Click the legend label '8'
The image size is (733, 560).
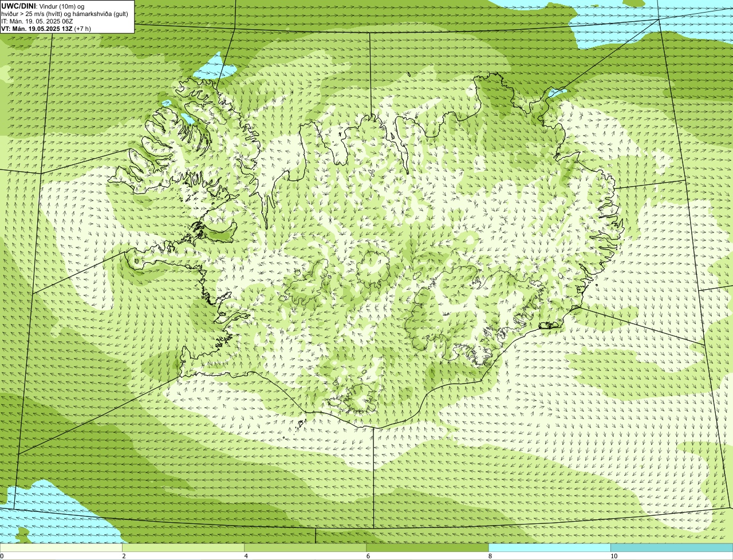point(490,556)
